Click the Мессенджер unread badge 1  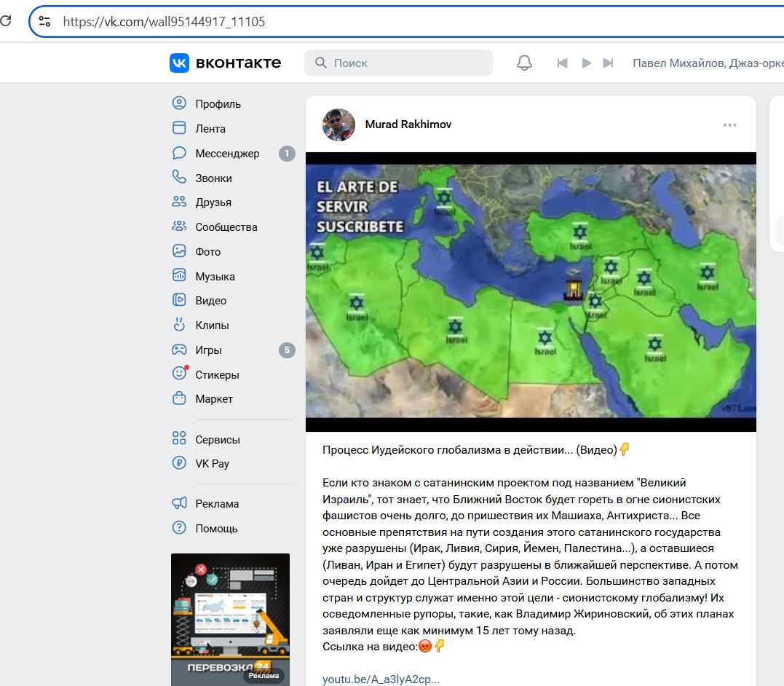287,154
